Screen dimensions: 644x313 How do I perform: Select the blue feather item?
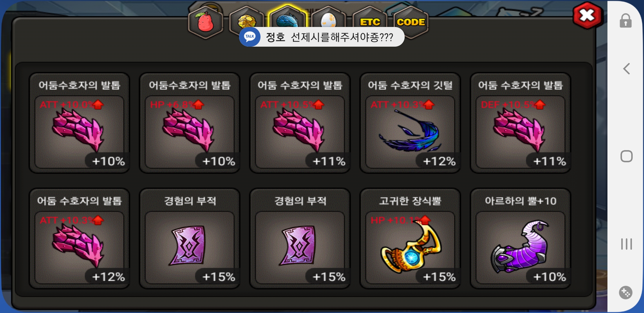[x=410, y=123]
